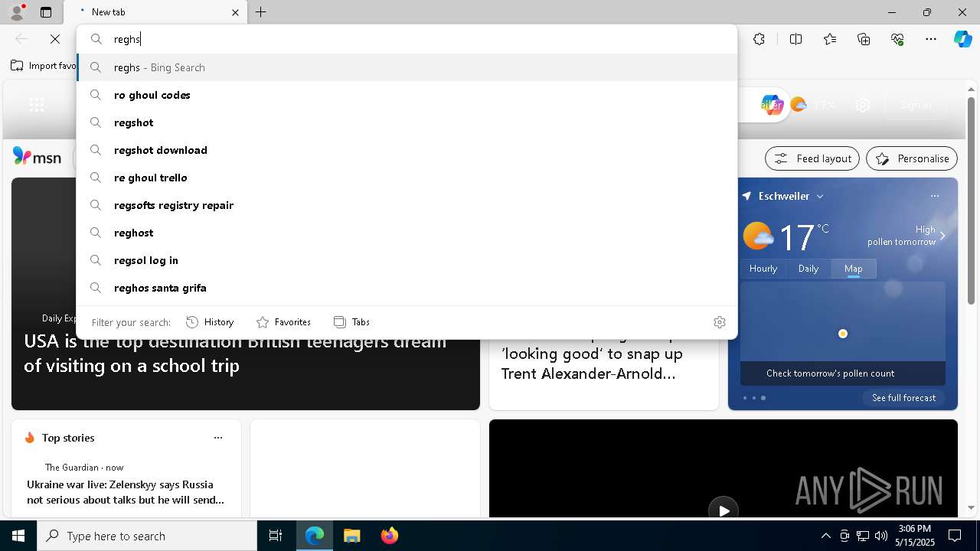This screenshot has height=551, width=980.
Task: Show hidden tray icons chevron
Action: [x=825, y=536]
